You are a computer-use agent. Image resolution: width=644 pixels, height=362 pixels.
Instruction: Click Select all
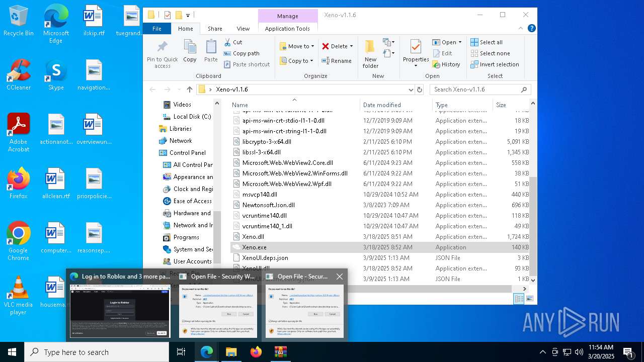486,42
